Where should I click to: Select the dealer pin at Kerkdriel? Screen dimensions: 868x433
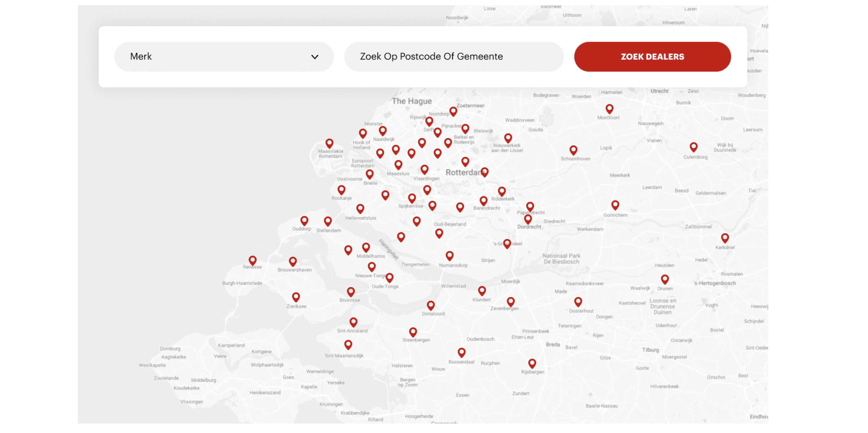click(x=725, y=238)
